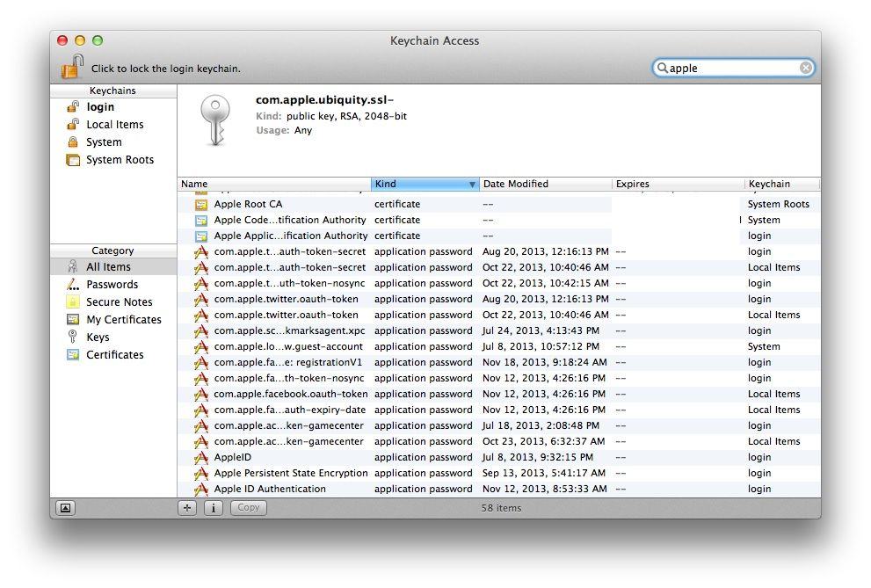Sort list by Date Modified column
The width and height of the screenshot is (871, 588).
point(545,184)
